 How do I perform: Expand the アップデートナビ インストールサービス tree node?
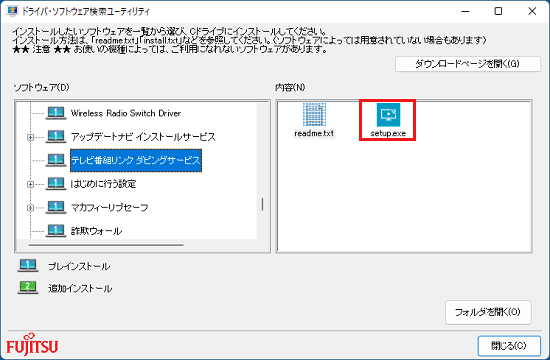pyautogui.click(x=31, y=137)
